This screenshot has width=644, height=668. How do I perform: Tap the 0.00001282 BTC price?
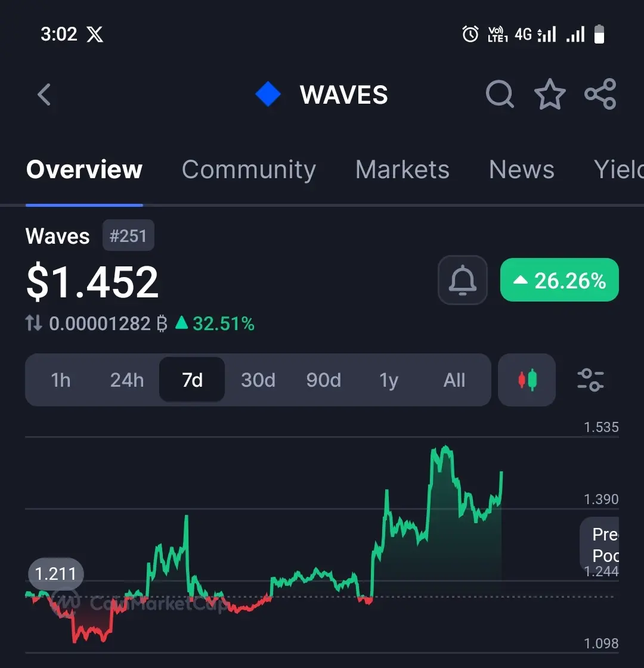coord(108,324)
